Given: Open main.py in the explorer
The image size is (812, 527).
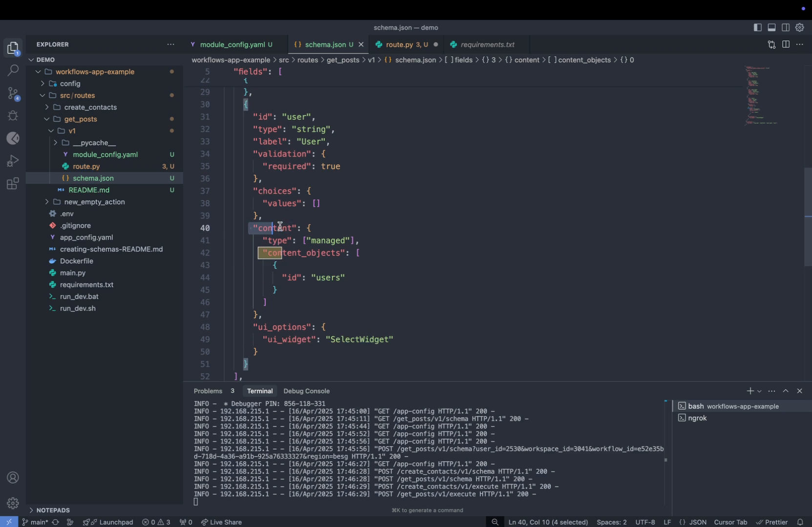Looking at the screenshot, I should (73, 273).
